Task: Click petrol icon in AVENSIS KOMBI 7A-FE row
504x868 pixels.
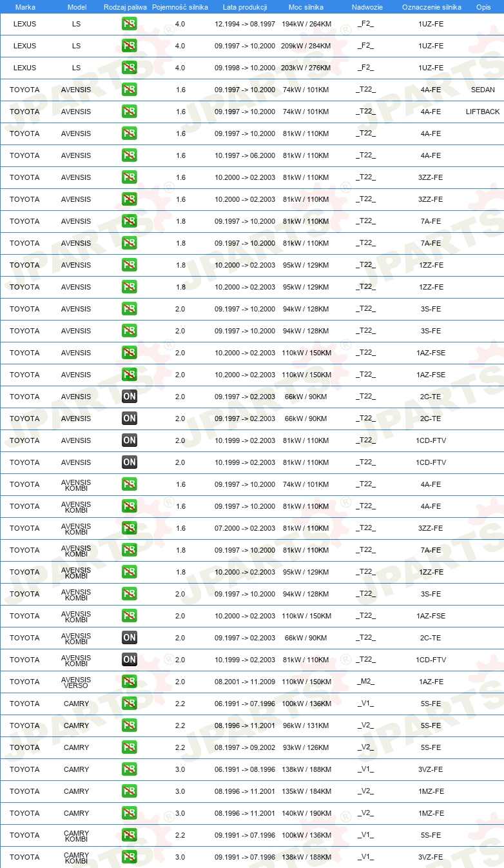Action: point(129,550)
